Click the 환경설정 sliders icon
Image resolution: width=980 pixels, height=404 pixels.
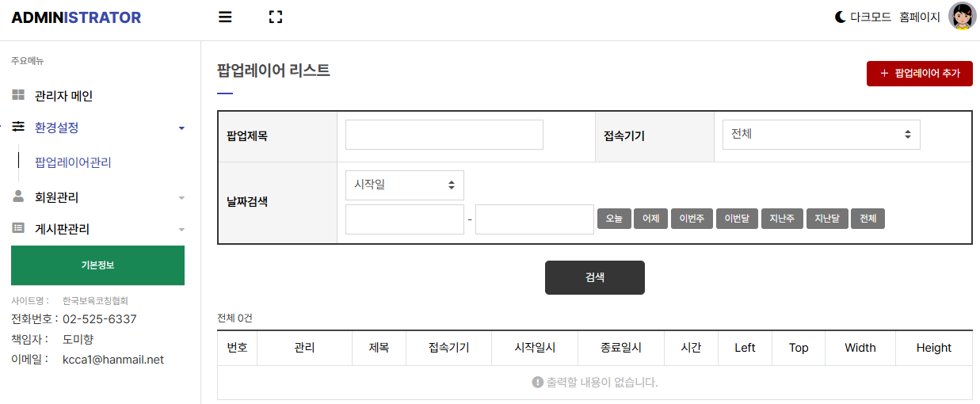[18, 127]
